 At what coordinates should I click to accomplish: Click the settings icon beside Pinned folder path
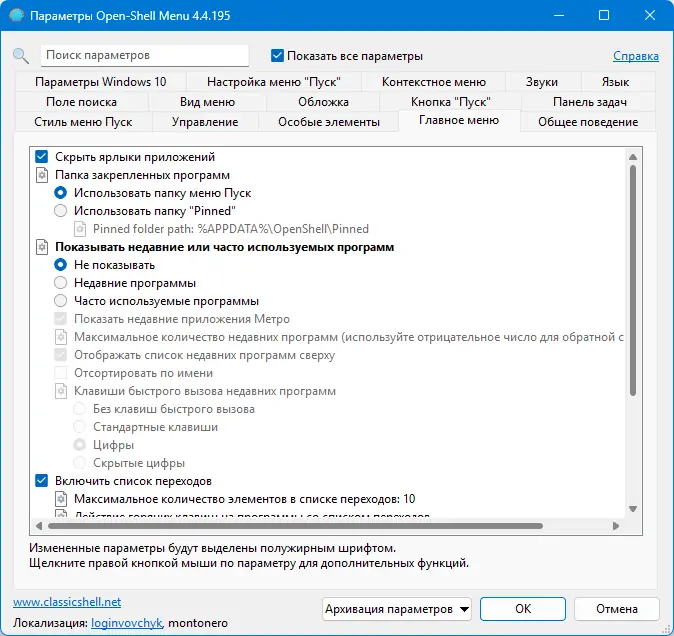pos(80,229)
